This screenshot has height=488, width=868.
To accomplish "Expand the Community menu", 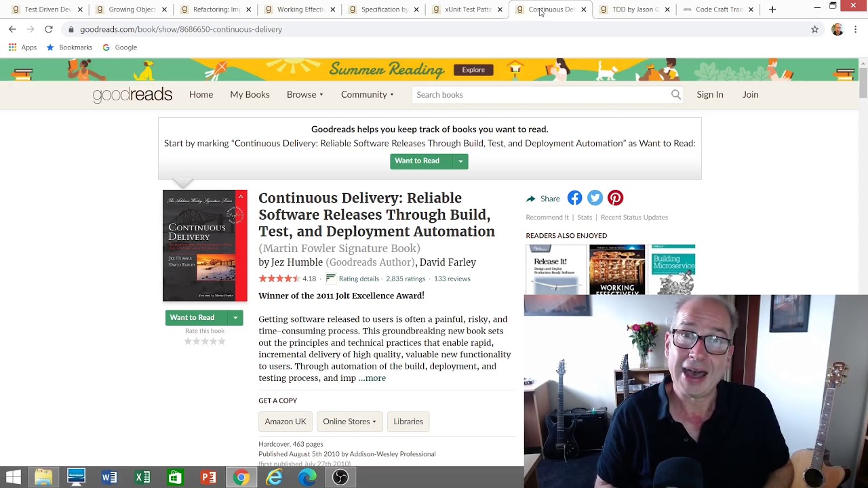I will (368, 95).
